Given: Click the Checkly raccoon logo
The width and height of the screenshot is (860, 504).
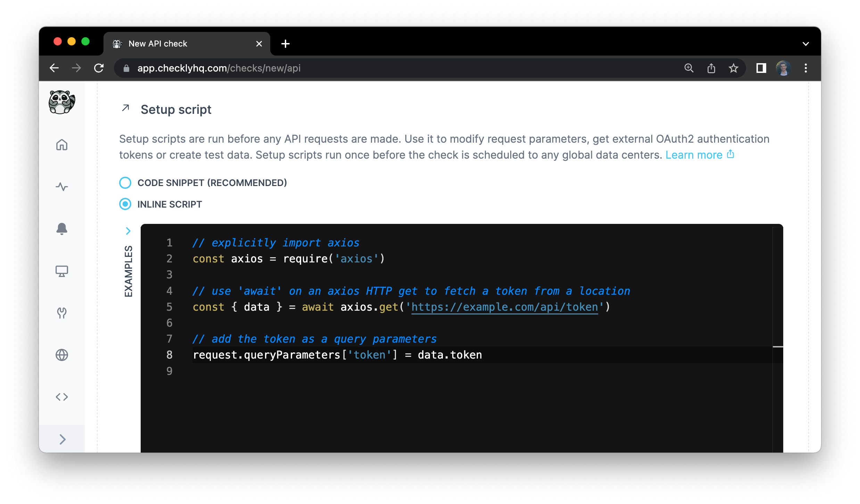Looking at the screenshot, I should point(62,102).
